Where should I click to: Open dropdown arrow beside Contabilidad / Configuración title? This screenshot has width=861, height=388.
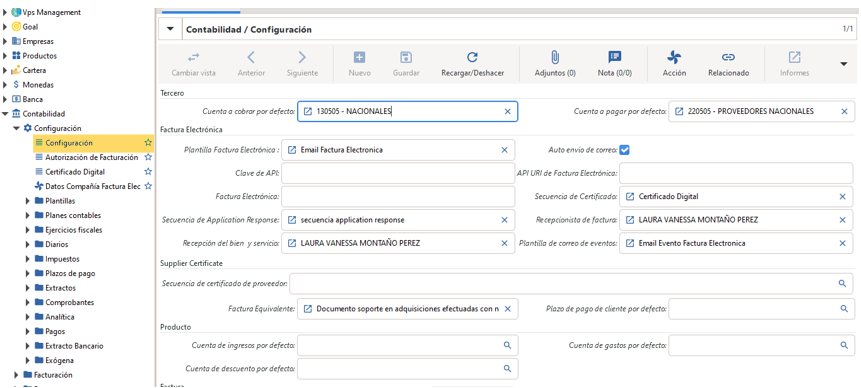170,30
